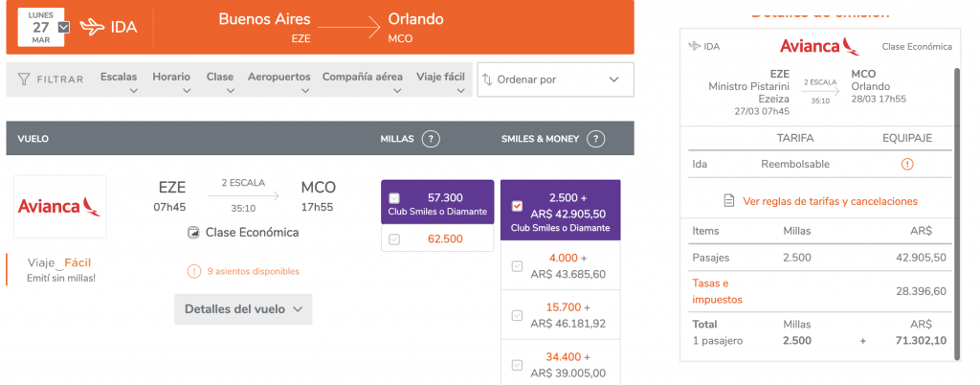Select the 4.000 + AR$ 43.685,60 option
The height and width of the screenshot is (385, 980).
[517, 266]
